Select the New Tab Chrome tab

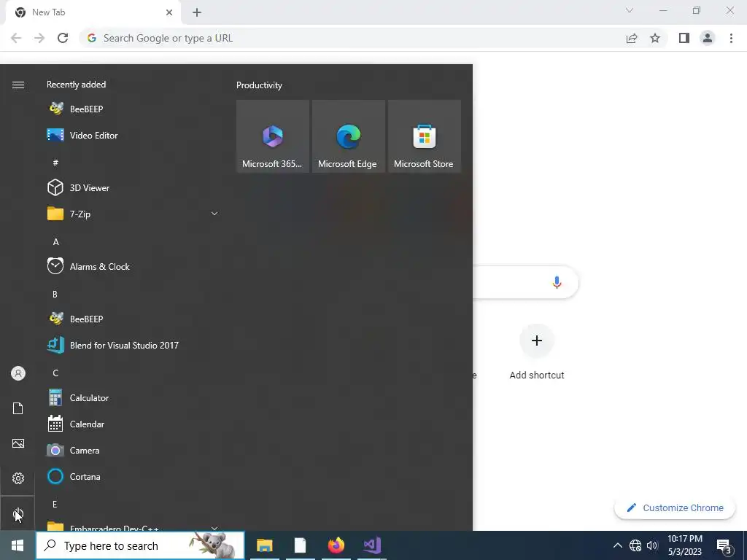click(93, 12)
